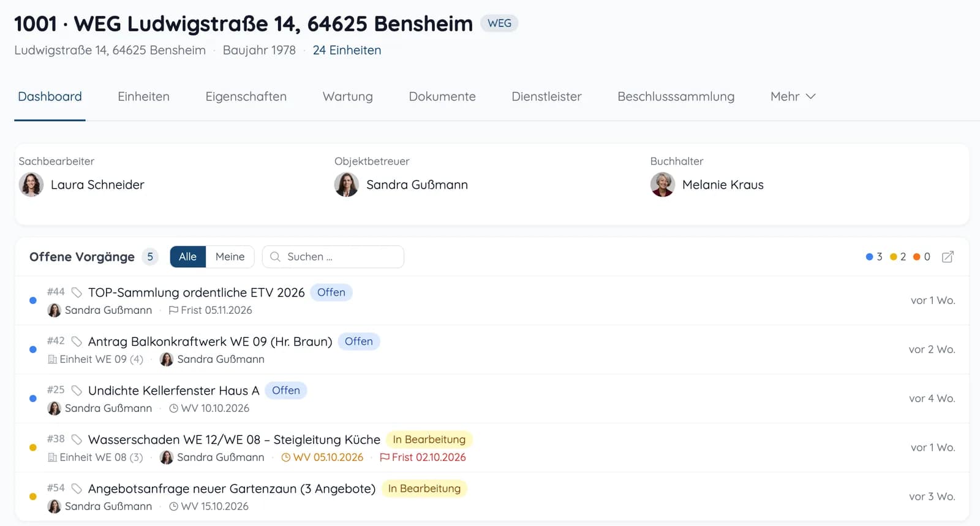Focus the Suchen search field
The image size is (980, 526).
click(x=333, y=257)
